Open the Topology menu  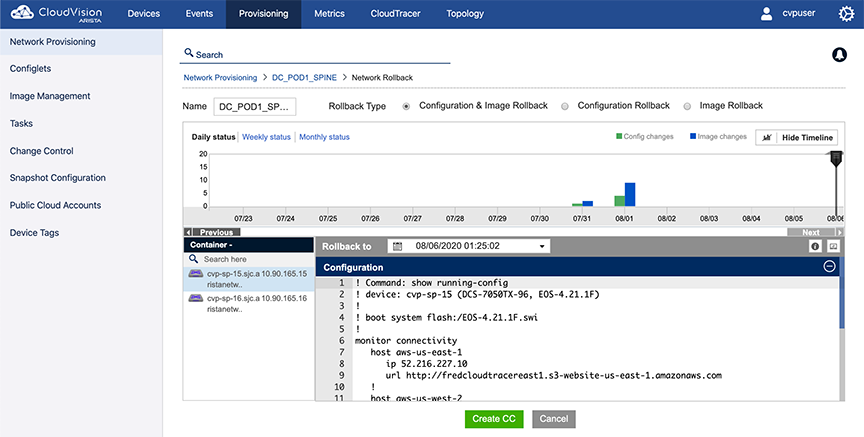coord(465,14)
